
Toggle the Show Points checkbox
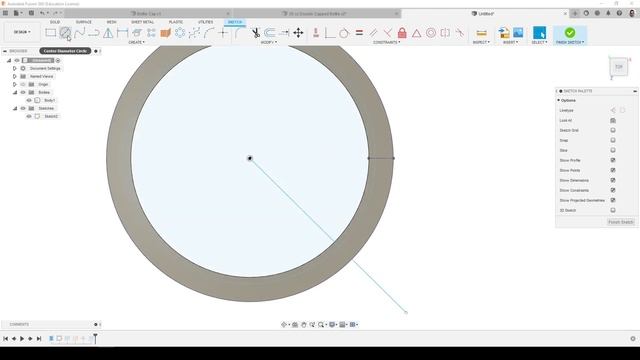tap(613, 170)
